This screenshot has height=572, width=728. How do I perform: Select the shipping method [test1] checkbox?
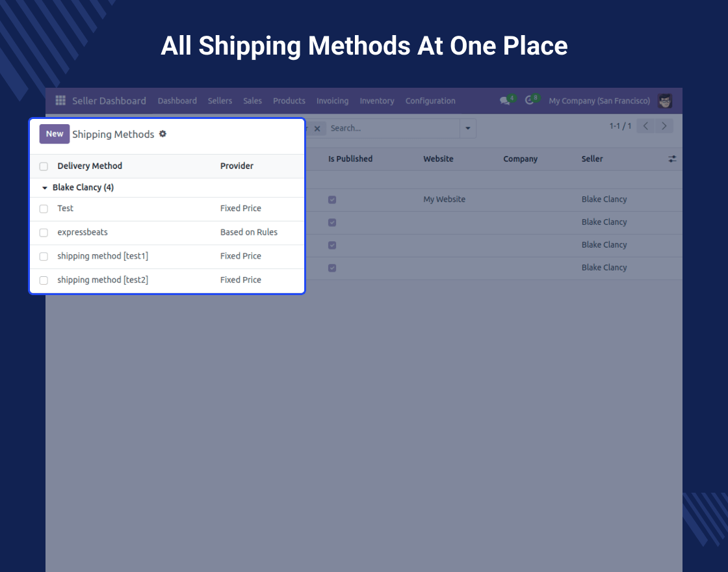[44, 256]
